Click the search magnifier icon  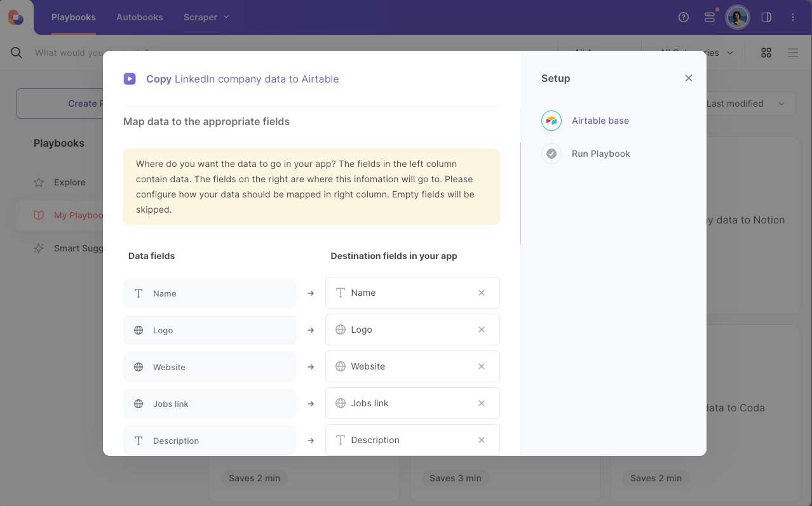17,53
